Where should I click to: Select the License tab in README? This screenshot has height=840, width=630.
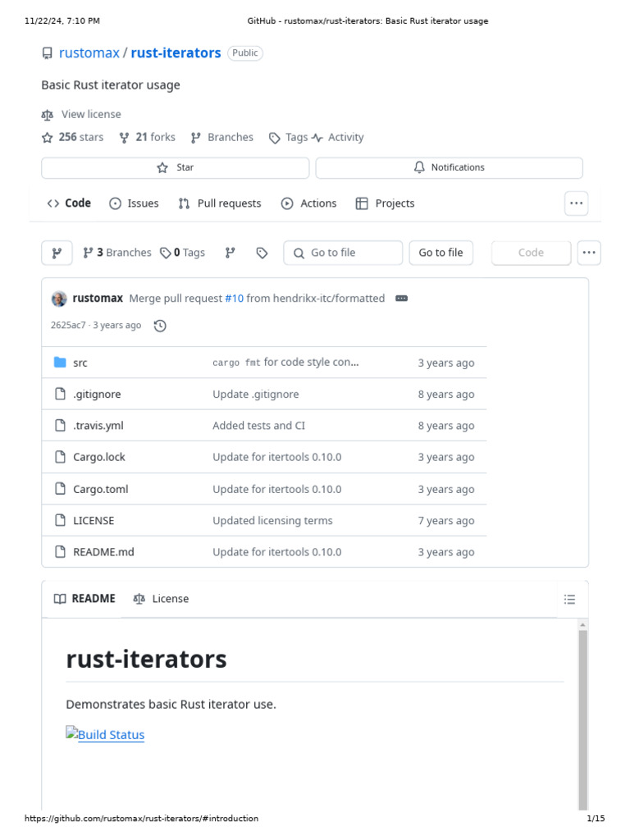click(161, 599)
